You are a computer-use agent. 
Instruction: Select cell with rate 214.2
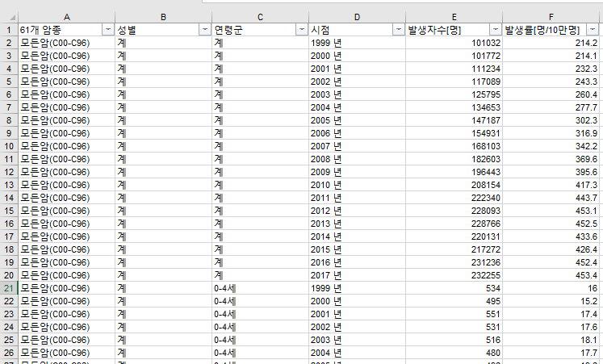pyautogui.click(x=551, y=43)
